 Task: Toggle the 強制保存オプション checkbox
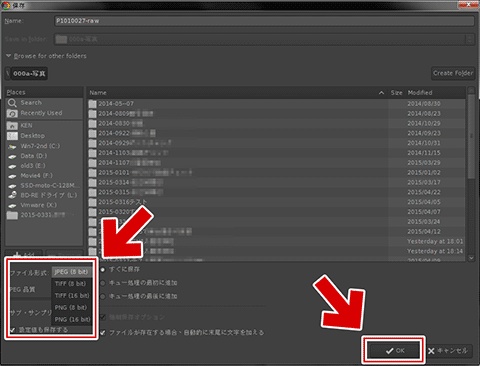point(103,317)
